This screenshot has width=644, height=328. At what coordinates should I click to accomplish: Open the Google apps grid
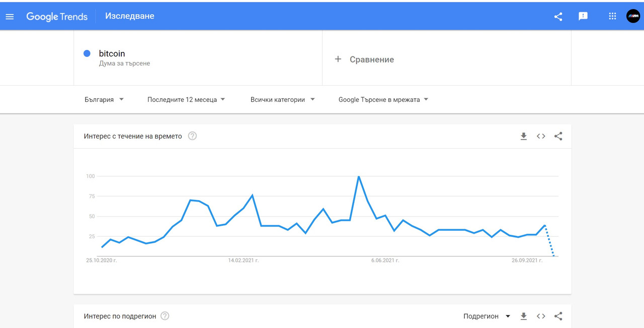(x=612, y=16)
